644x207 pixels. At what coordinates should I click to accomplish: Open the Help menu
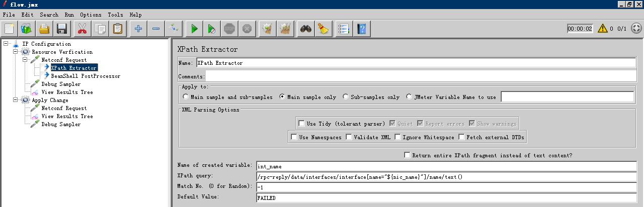point(135,15)
